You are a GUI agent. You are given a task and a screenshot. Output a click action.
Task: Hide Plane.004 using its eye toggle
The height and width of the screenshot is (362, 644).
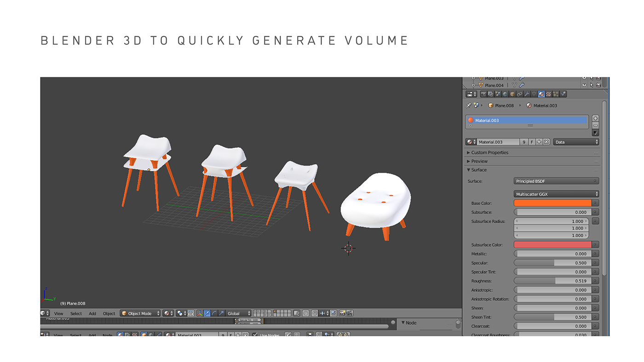584,85
